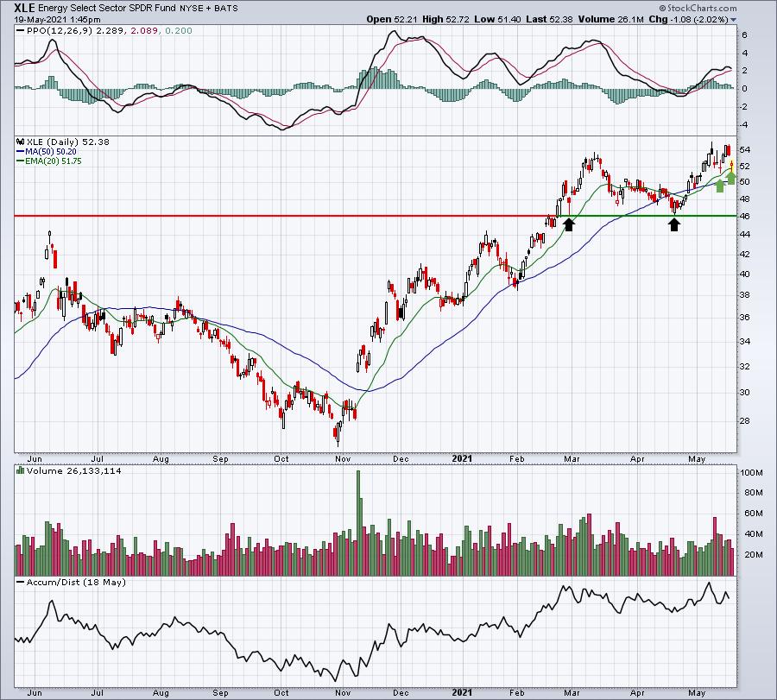Click the larger green arrow at chart's right edge
The height and width of the screenshot is (700, 777).
(731, 177)
